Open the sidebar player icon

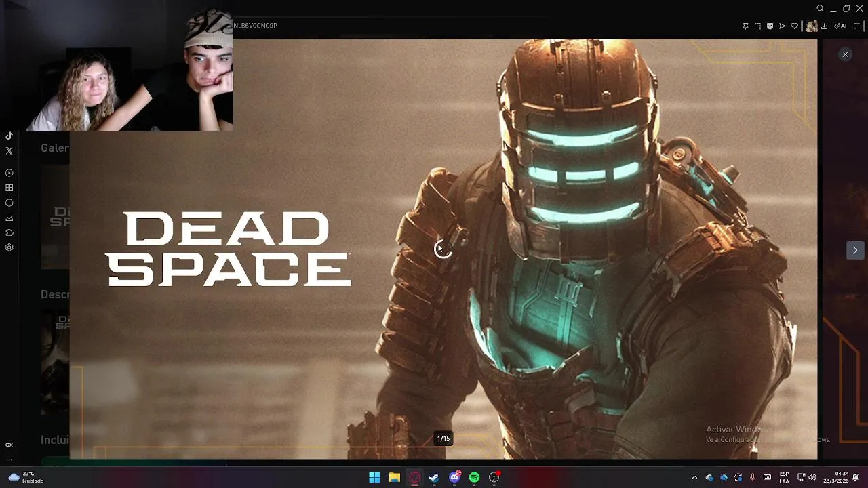click(x=9, y=173)
